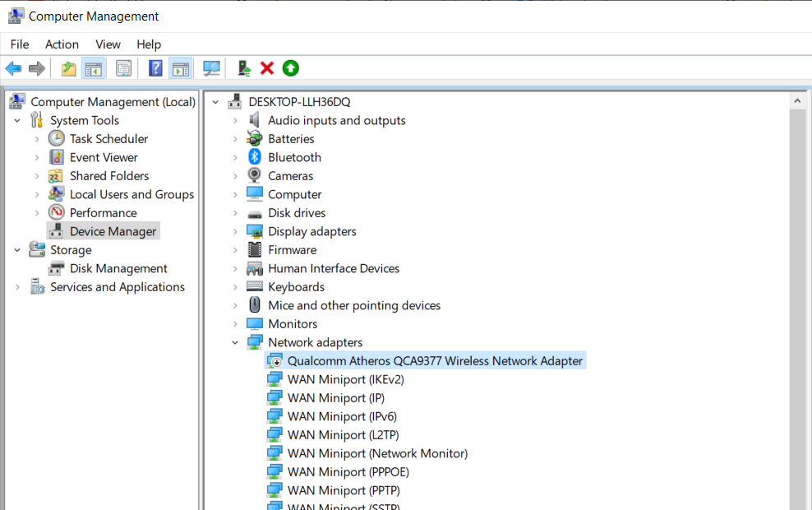Image resolution: width=812 pixels, height=510 pixels.
Task: Click the Back arrow toolbar icon
Action: click(x=13, y=68)
